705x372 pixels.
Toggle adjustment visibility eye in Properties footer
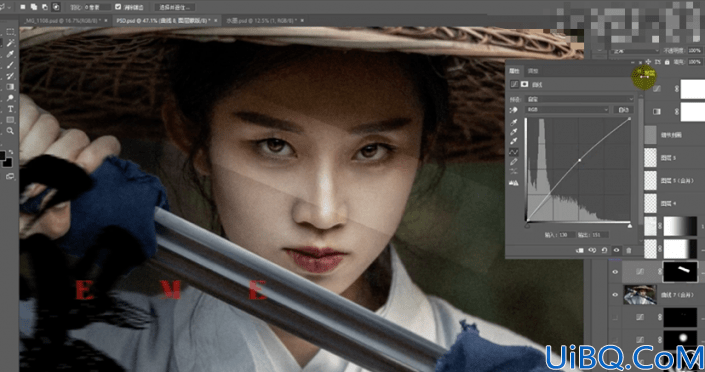616,250
